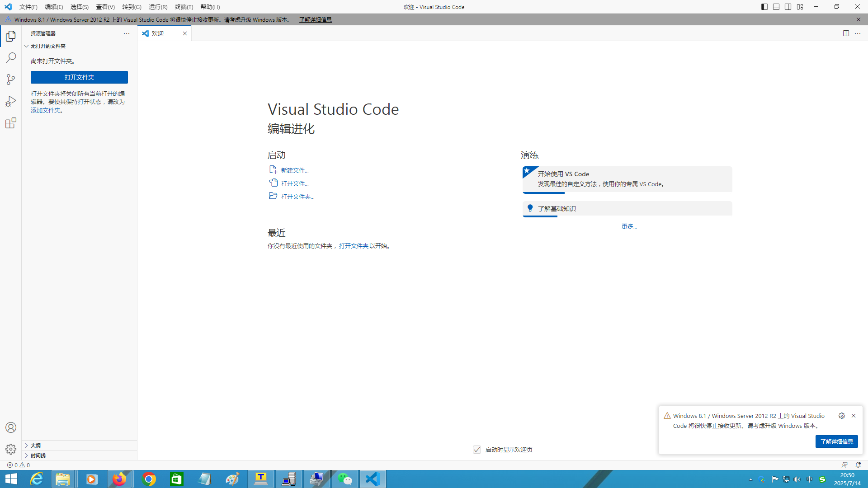Close the top warning banner
868x488 pixels.
pos(859,19)
